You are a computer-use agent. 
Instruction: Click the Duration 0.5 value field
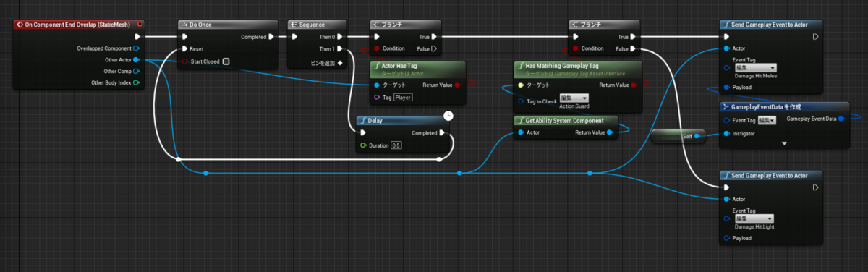pyautogui.click(x=396, y=145)
